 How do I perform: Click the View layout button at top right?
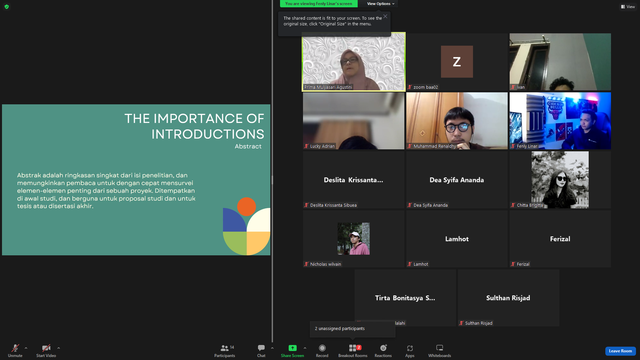(x=628, y=7)
